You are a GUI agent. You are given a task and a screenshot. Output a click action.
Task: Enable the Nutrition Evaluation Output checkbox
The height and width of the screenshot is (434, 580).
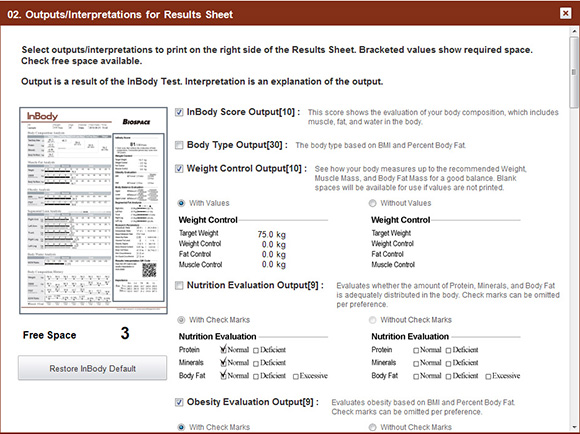point(179,285)
